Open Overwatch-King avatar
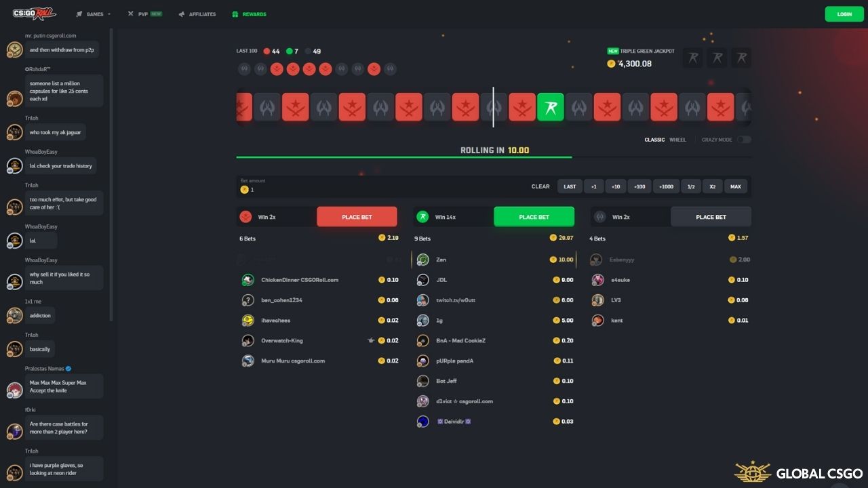This screenshot has height=488, width=868. (x=248, y=341)
